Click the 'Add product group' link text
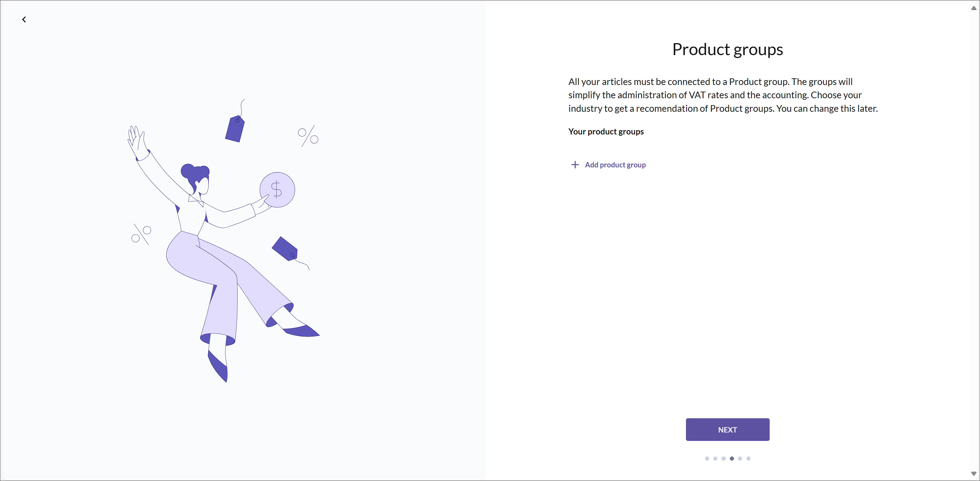The width and height of the screenshot is (980, 481). [x=615, y=165]
